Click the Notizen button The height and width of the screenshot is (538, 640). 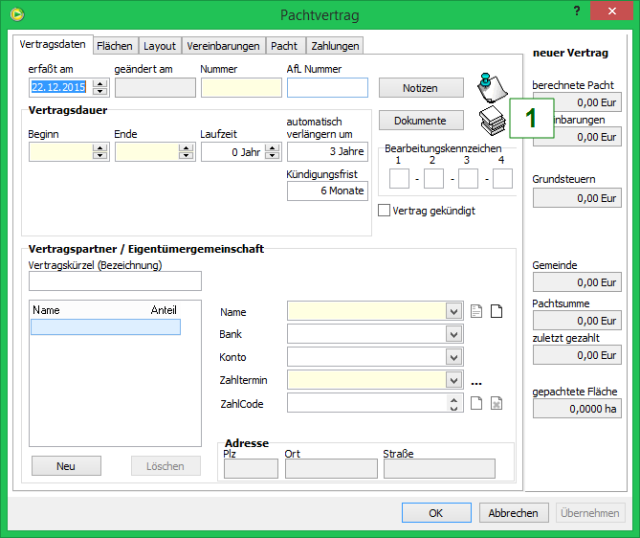[420, 88]
